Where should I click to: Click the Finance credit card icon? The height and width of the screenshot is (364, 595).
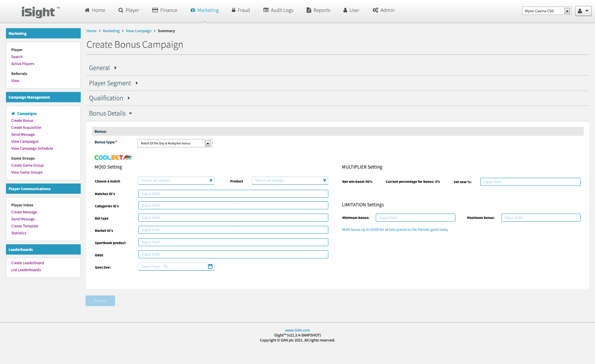[155, 10]
